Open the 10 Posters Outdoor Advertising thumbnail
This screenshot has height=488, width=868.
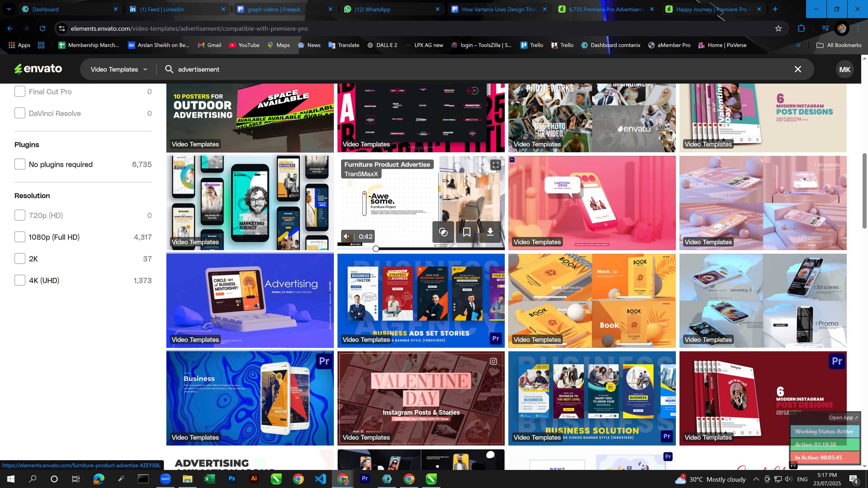point(250,118)
